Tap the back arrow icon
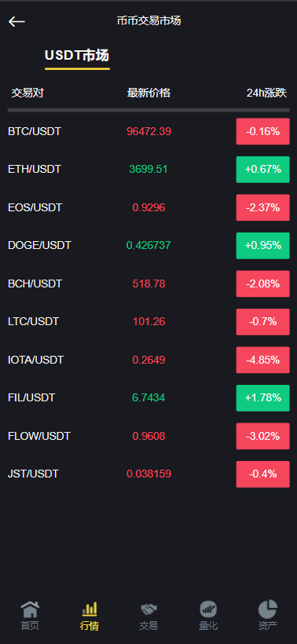The width and height of the screenshot is (297, 644). pos(16,21)
